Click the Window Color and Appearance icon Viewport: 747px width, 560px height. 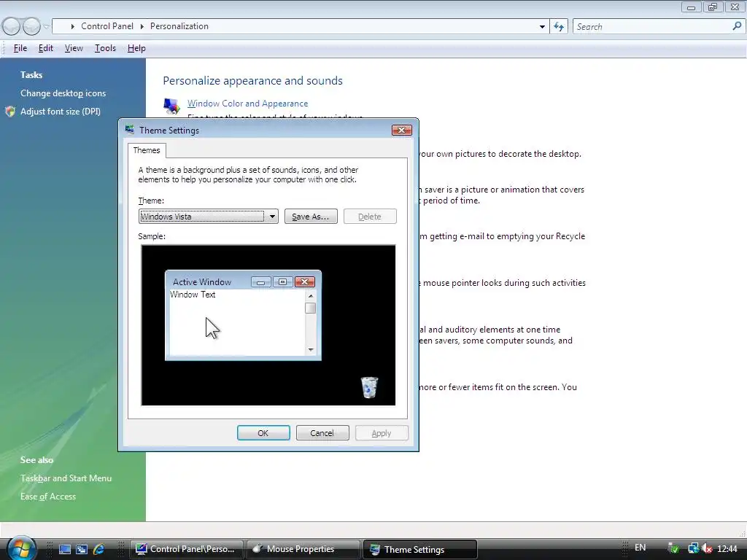(x=171, y=106)
